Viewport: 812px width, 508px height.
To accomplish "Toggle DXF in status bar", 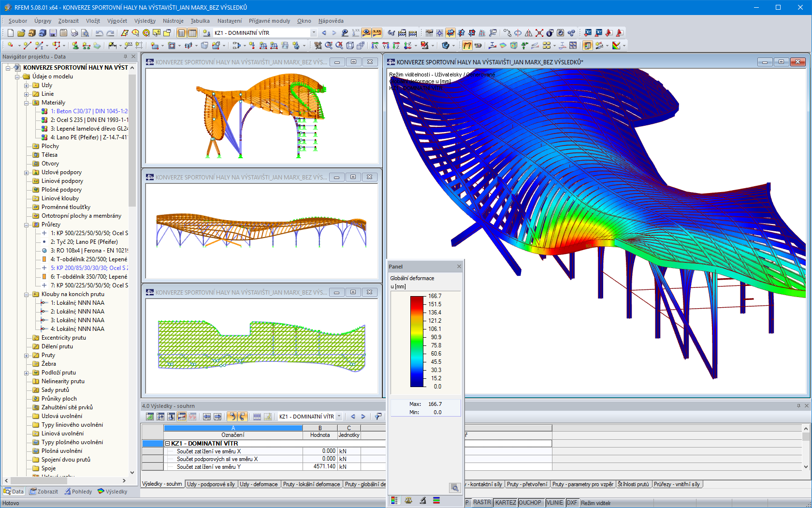I will (572, 503).
